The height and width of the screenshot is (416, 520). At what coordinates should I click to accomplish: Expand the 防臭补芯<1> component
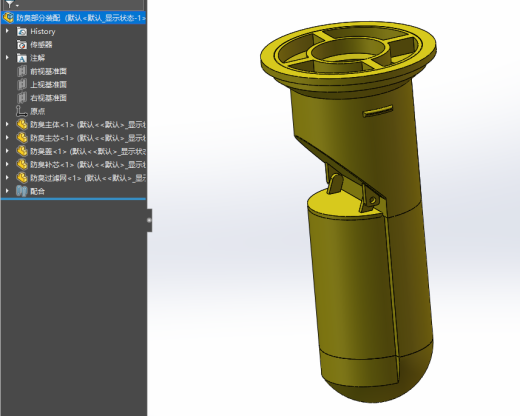7,164
